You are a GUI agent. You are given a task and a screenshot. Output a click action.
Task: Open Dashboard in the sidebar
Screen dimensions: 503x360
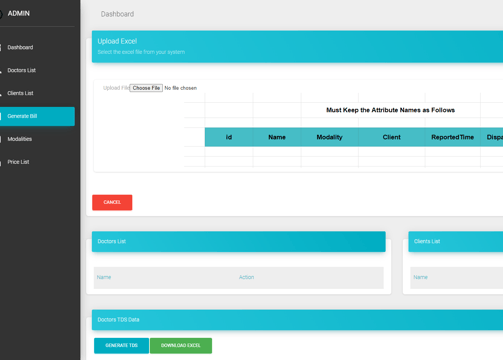[20, 47]
